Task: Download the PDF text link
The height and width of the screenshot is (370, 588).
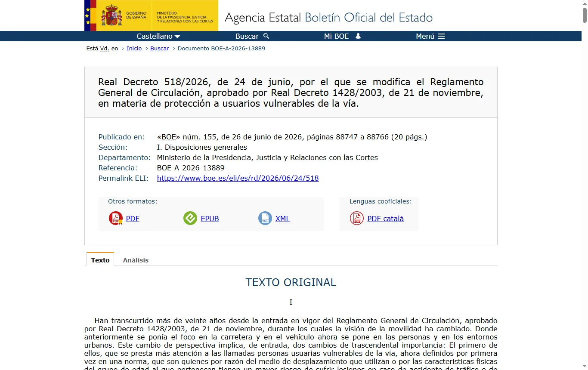Action: click(133, 219)
